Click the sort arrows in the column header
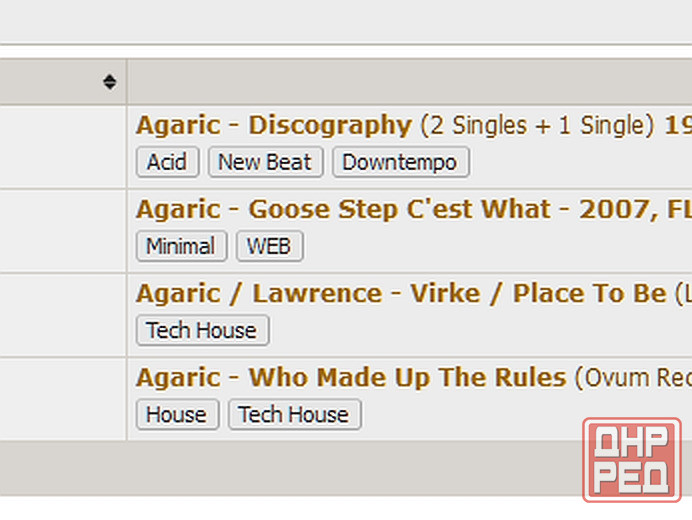Image resolution: width=692 pixels, height=520 pixels. (109, 82)
